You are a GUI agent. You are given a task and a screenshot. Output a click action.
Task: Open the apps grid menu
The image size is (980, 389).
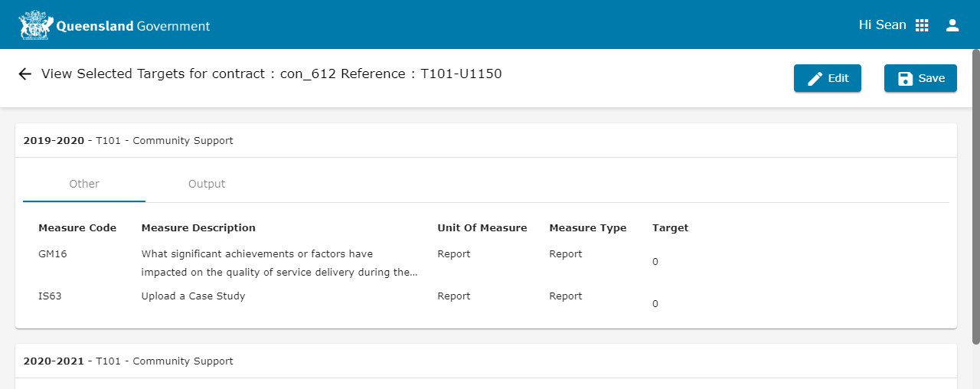point(922,25)
